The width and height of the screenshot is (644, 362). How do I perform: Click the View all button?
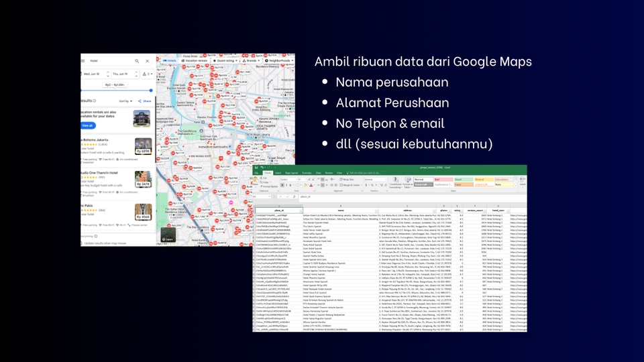(88, 125)
